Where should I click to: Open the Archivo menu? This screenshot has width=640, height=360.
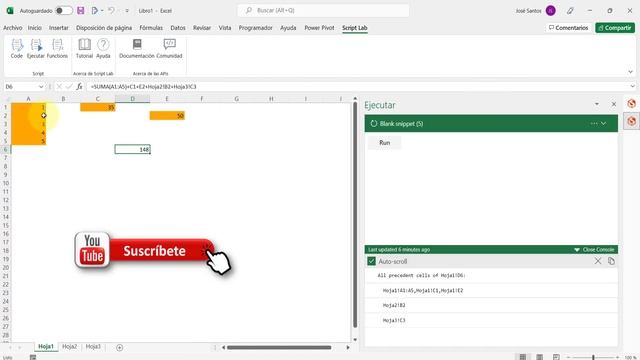point(13,28)
